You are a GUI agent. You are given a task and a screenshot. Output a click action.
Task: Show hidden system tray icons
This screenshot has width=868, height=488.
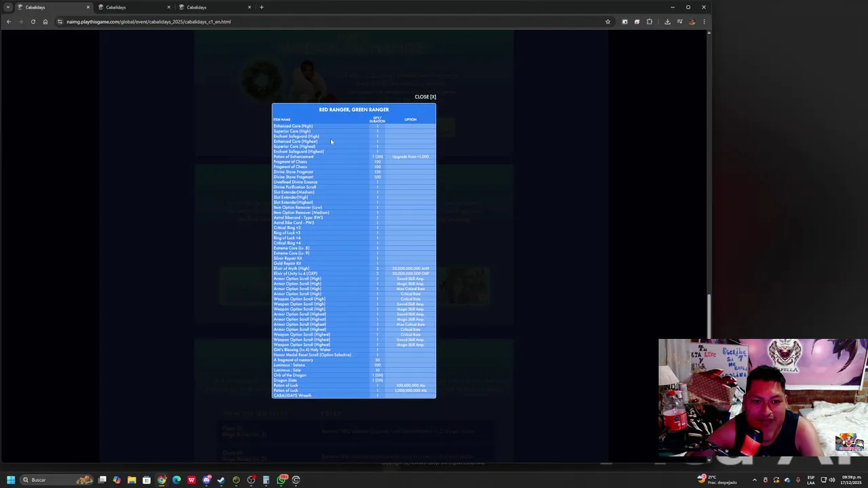[754, 480]
